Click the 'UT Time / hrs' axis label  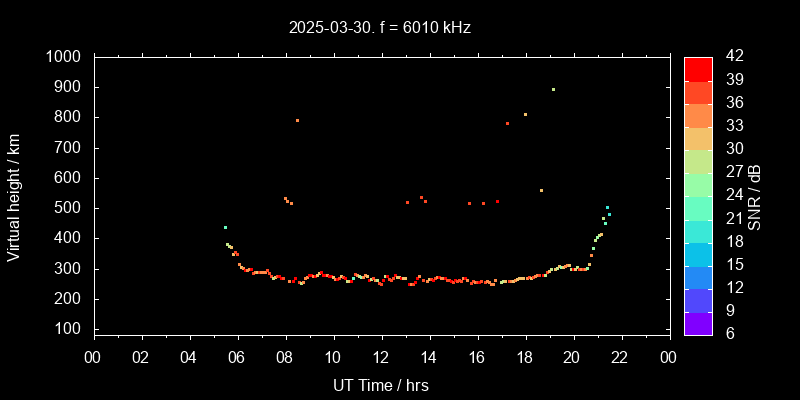pos(381,385)
